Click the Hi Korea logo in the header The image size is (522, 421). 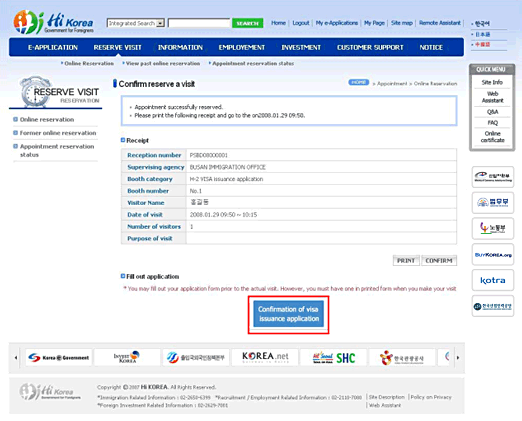coord(53,22)
